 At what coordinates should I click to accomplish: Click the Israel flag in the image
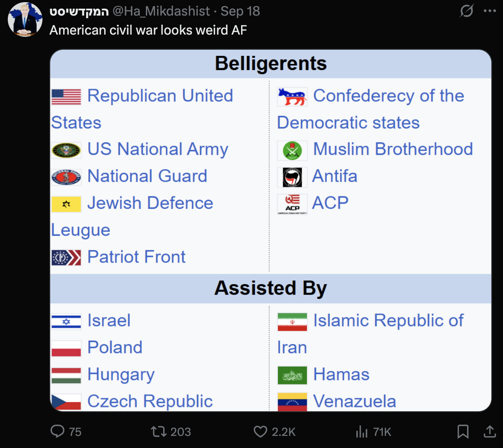point(66,322)
